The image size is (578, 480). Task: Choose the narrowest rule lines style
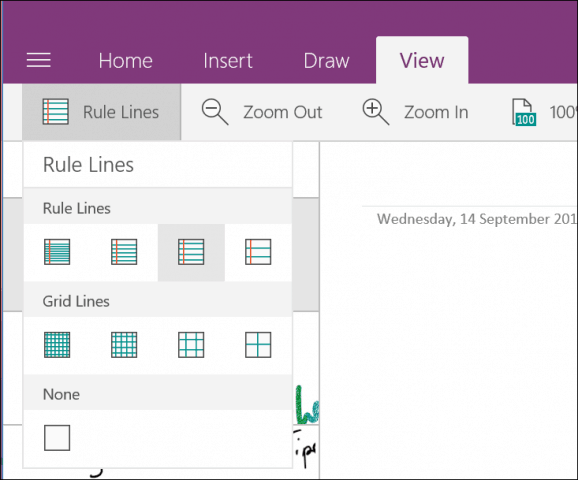click(x=57, y=252)
